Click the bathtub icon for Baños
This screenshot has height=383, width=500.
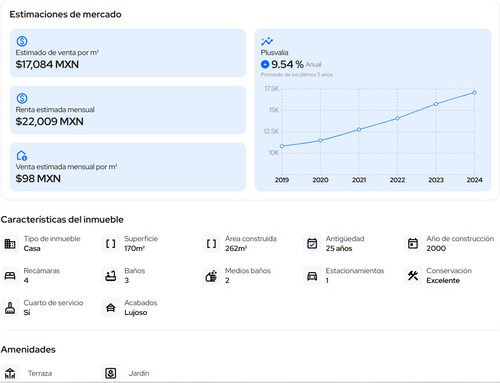click(111, 276)
